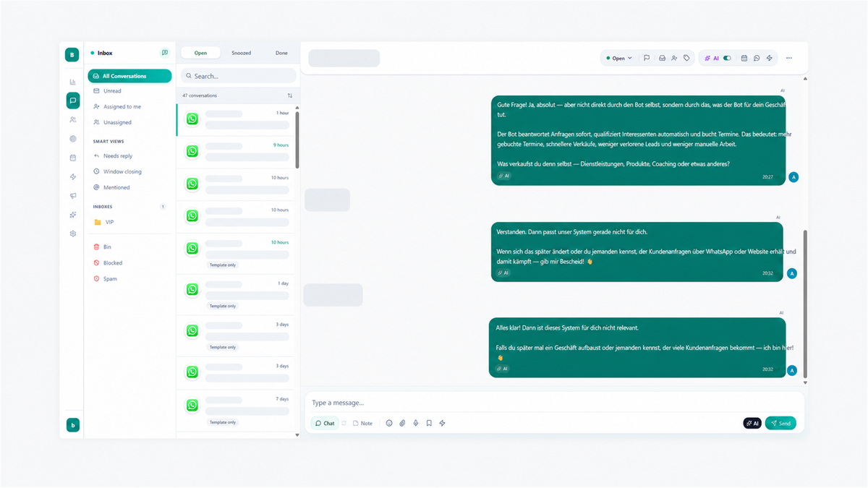Attach a file with the paperclip icon

402,423
